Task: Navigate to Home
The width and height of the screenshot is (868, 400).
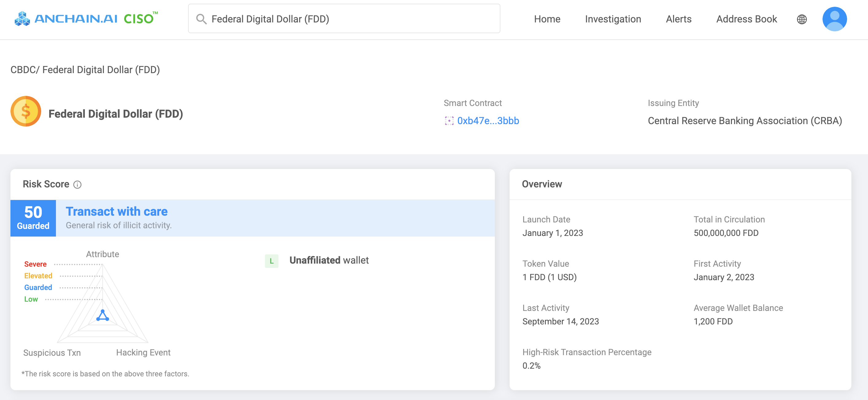Action: point(547,19)
